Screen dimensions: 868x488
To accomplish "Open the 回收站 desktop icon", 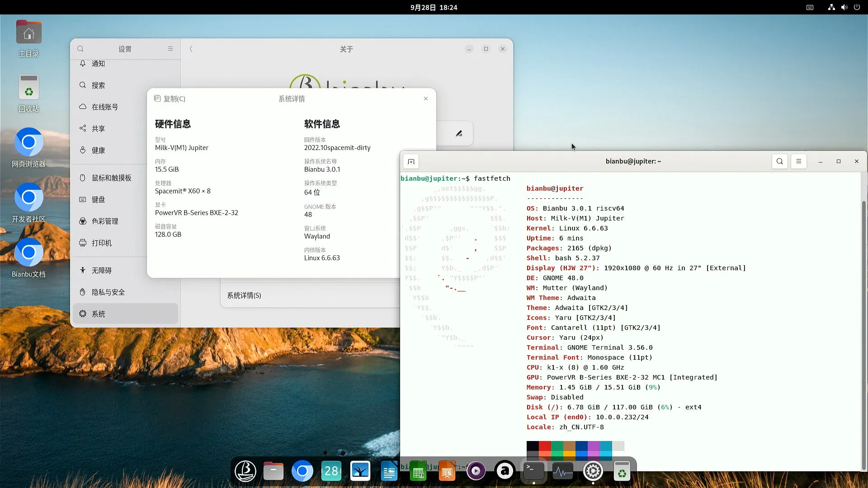I will (x=28, y=88).
